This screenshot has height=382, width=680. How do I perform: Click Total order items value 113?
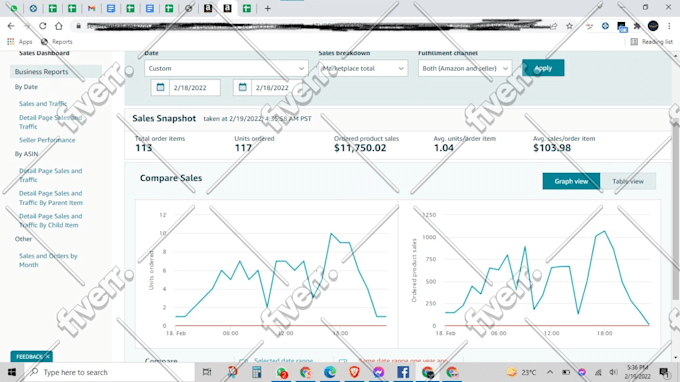144,148
